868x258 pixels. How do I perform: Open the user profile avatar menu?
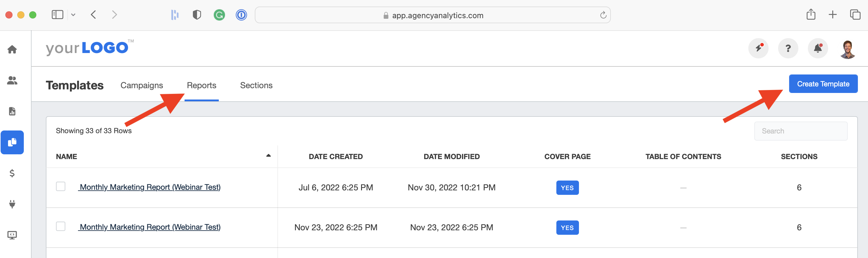pos(847,49)
